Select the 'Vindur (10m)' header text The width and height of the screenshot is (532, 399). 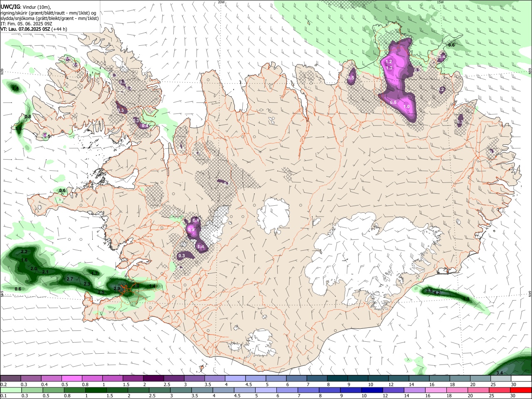pyautogui.click(x=37, y=7)
